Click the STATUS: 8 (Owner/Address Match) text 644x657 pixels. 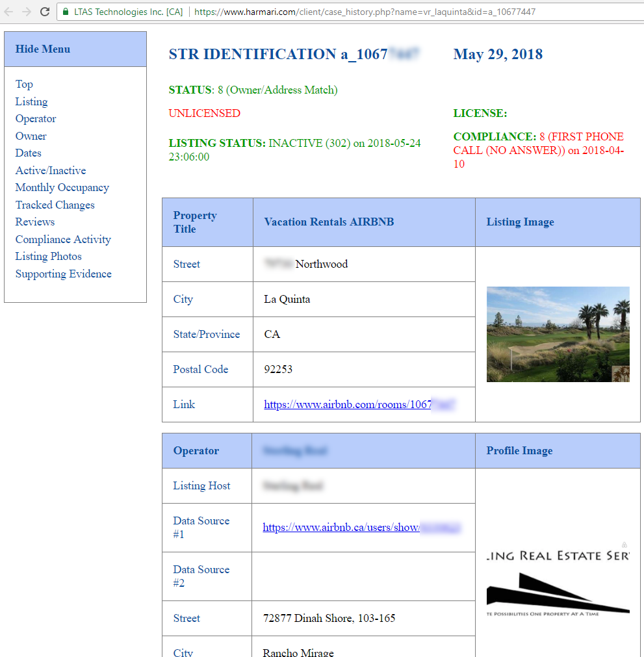253,90
